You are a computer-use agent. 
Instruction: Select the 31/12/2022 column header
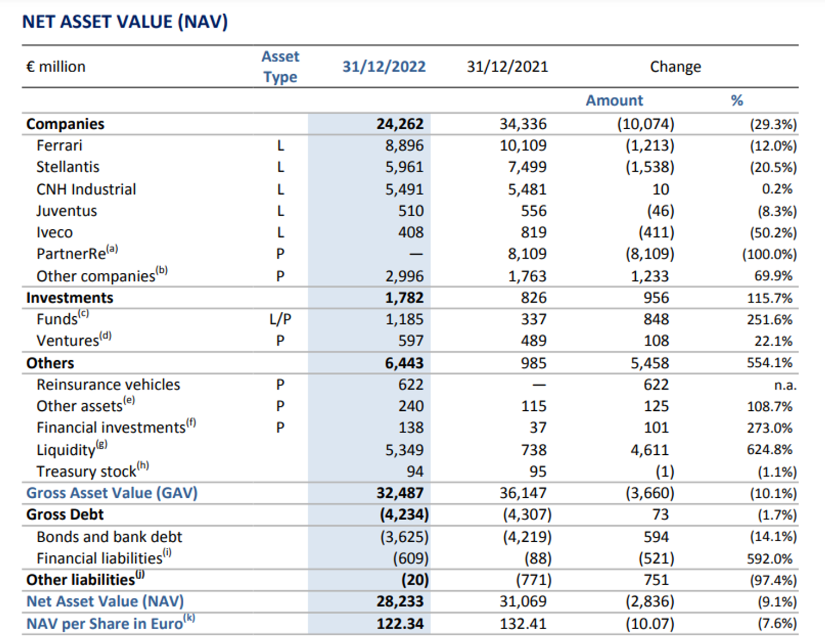point(384,67)
